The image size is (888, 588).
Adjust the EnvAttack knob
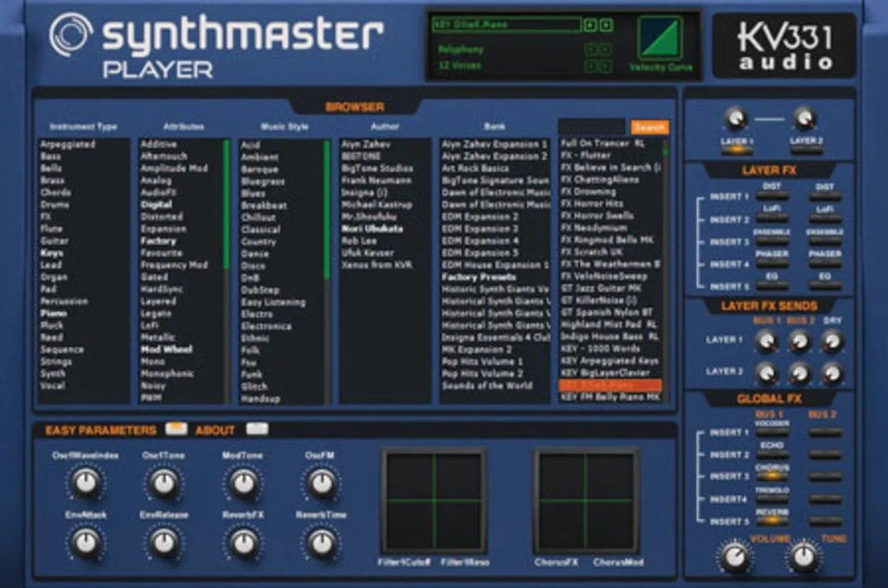pyautogui.click(x=86, y=542)
